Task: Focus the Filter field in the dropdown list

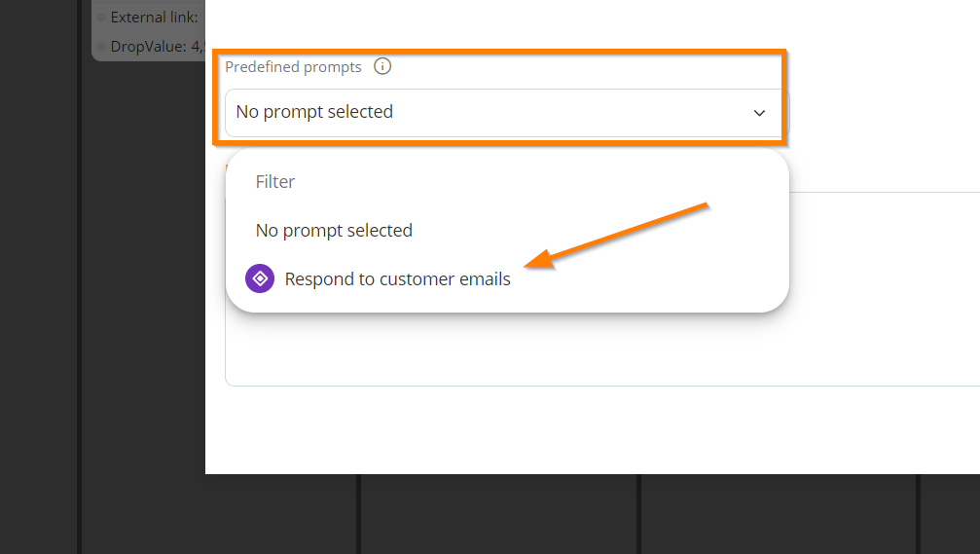Action: pyautogui.click(x=507, y=182)
